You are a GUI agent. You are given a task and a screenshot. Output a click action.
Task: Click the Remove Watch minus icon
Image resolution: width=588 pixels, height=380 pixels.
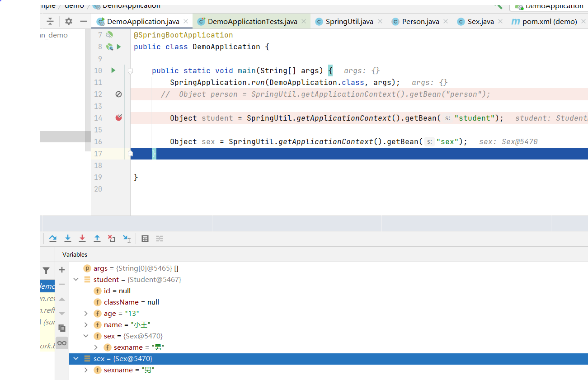[62, 284]
